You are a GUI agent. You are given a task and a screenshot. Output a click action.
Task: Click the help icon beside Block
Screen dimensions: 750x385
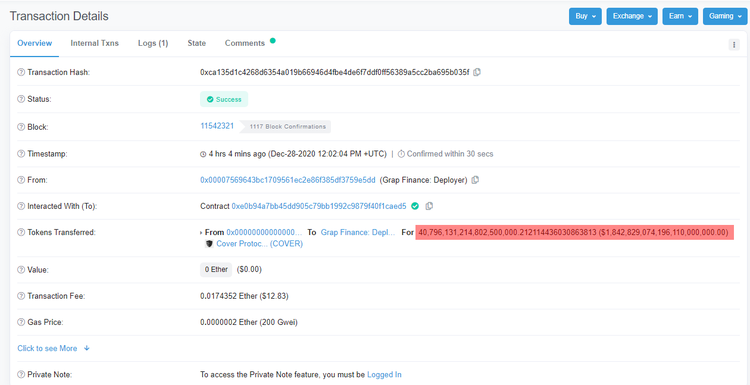point(21,127)
